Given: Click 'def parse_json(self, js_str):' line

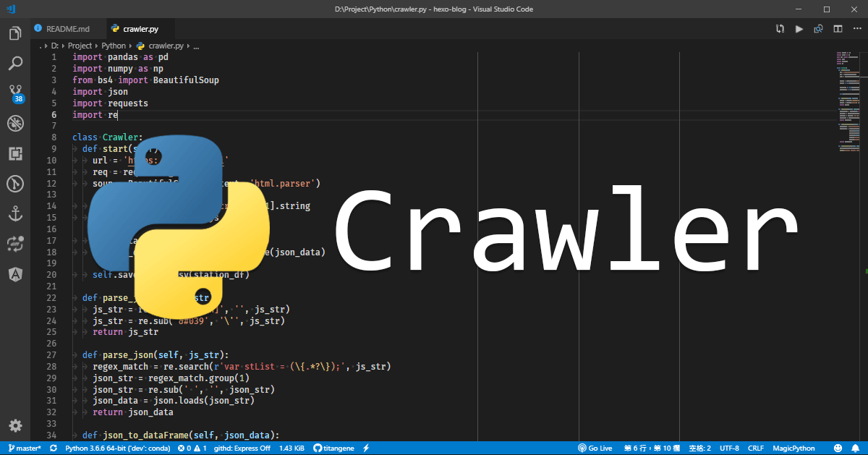Looking at the screenshot, I should pyautogui.click(x=156, y=355).
